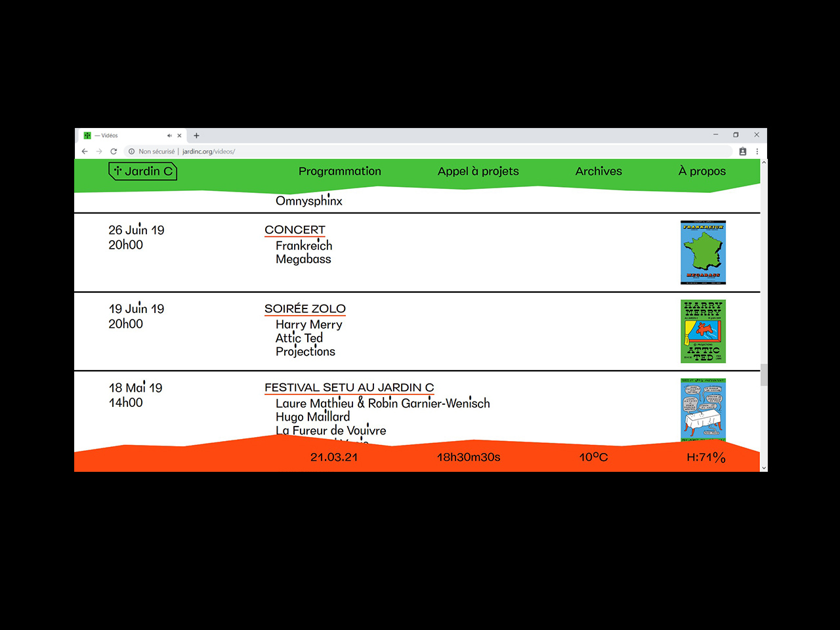
Task: Open the Archives section
Action: point(598,171)
